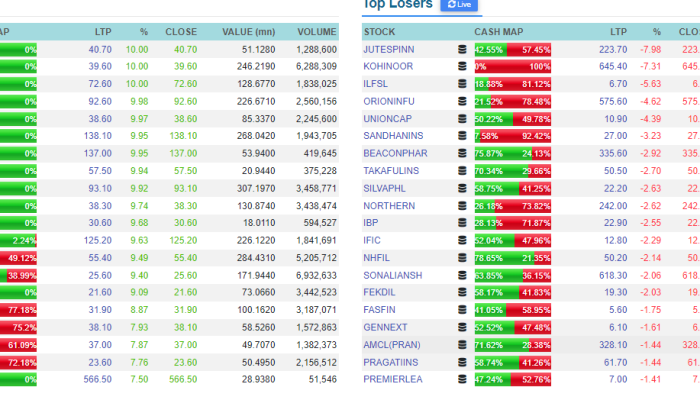Click the database icon beside KOHINOOR
The image size is (700, 400).
click(x=462, y=67)
